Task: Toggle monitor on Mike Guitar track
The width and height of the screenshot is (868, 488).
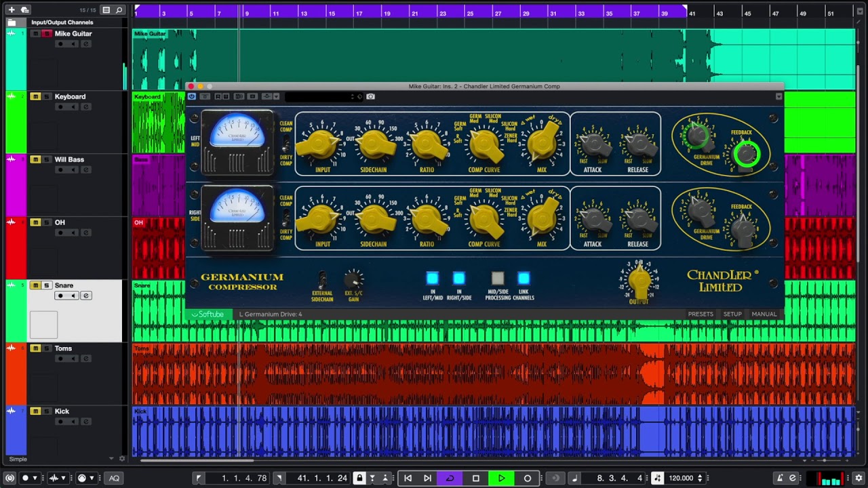Action: pos(73,44)
